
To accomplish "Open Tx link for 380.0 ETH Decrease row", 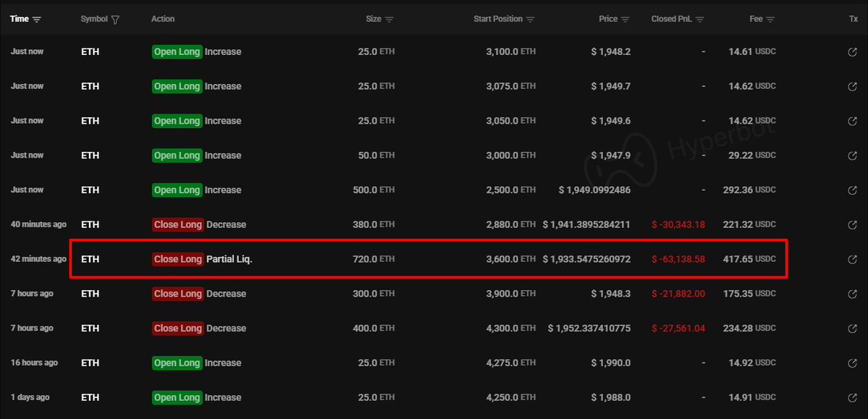I will click(x=852, y=225).
